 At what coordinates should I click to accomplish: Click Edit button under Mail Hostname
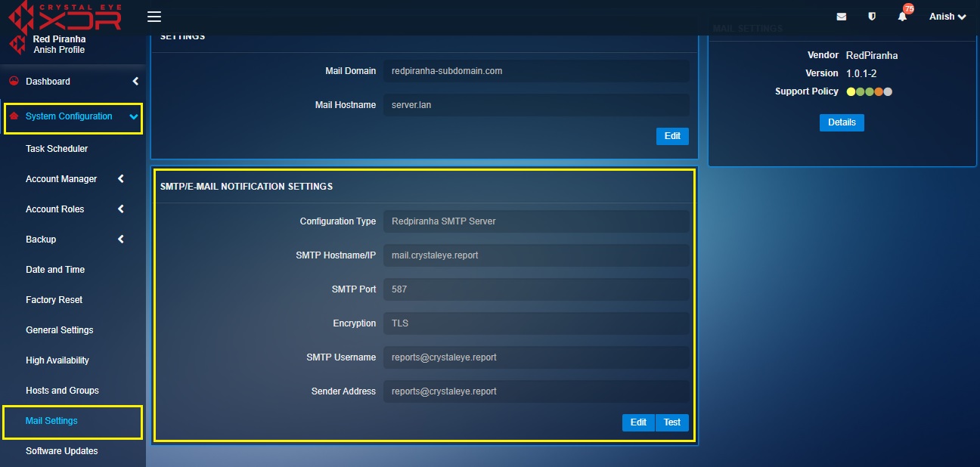coord(672,136)
